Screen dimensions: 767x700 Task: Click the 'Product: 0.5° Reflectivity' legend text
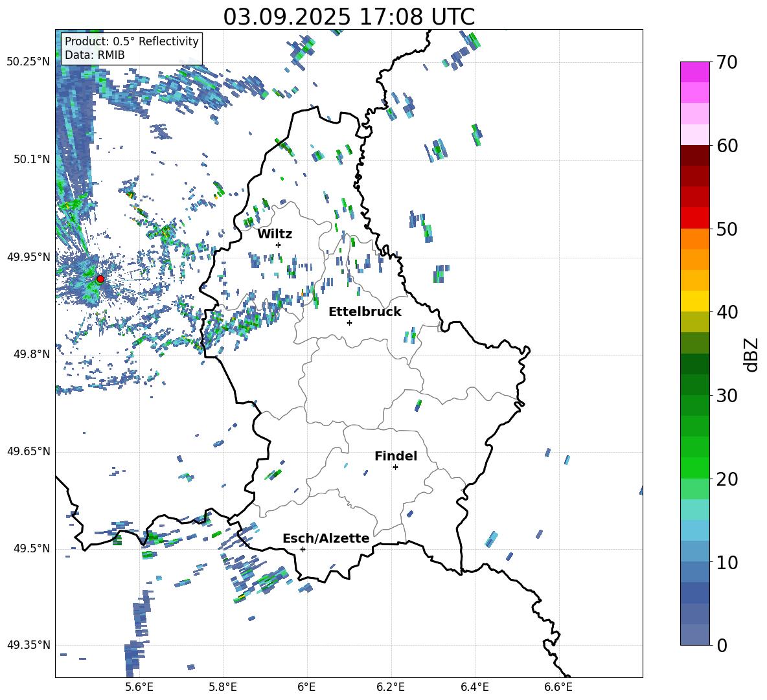(132, 41)
